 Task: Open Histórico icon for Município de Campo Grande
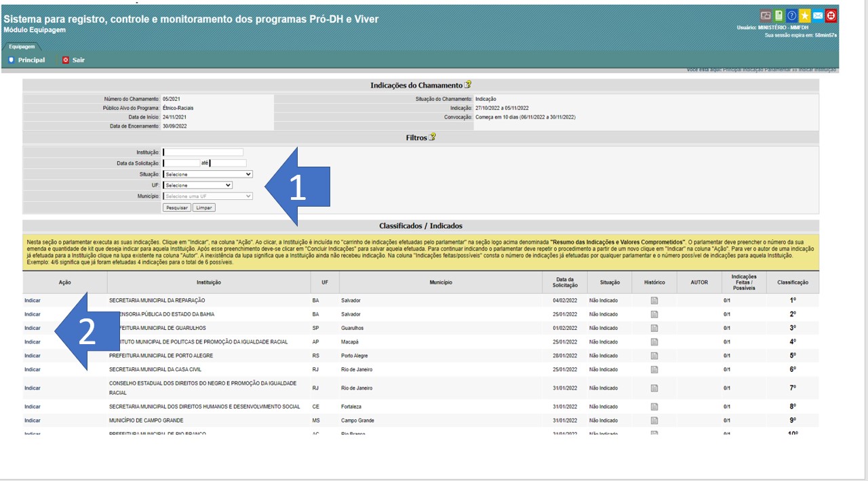pyautogui.click(x=654, y=421)
